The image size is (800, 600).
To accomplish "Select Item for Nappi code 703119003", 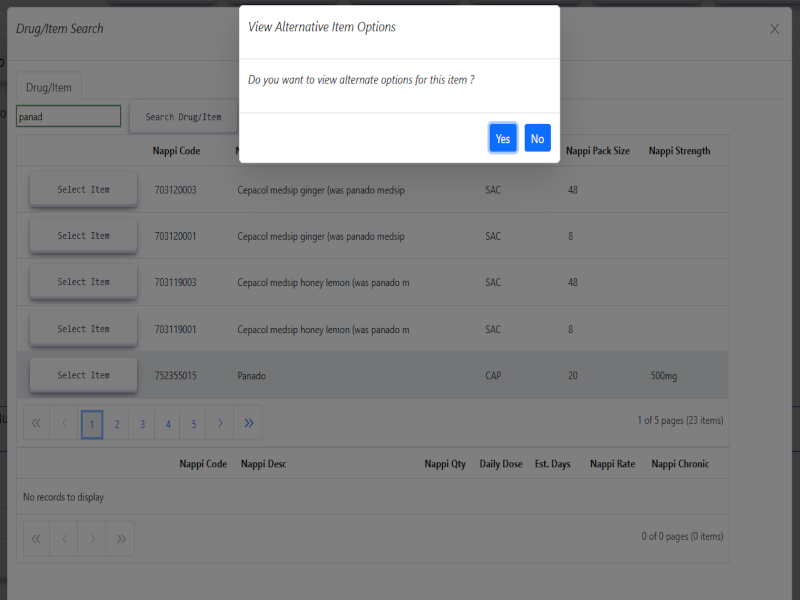I will [83, 282].
